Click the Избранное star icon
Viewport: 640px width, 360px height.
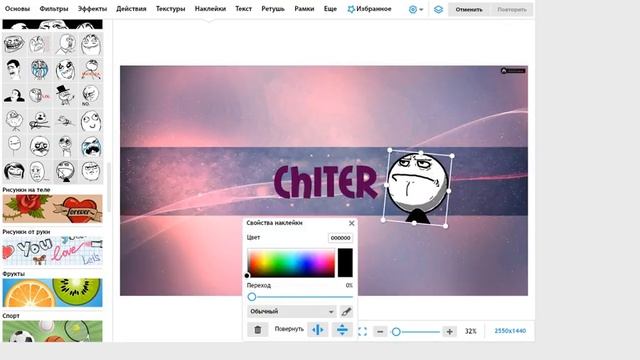(x=351, y=9)
